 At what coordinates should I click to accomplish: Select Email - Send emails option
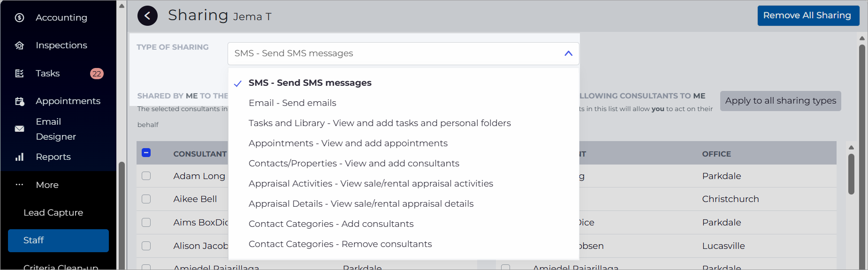[x=292, y=103]
